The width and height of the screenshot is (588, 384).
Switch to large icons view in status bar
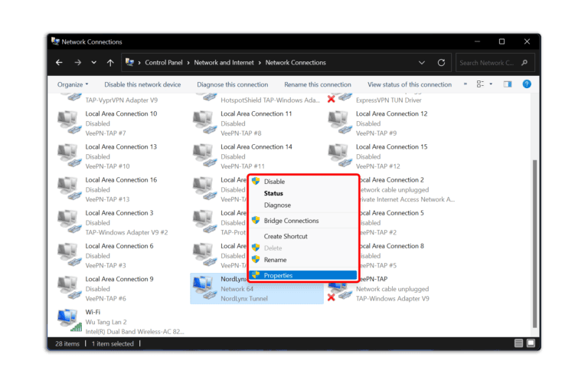click(531, 343)
